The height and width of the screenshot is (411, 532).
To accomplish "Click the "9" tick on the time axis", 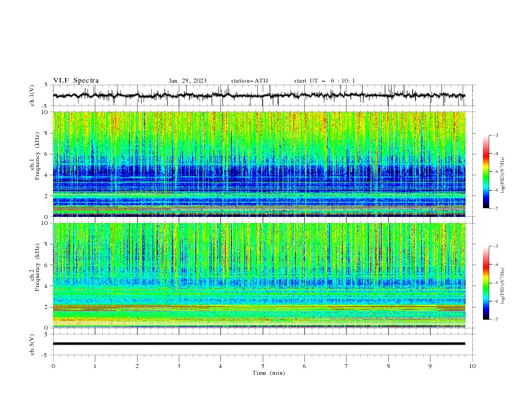I will (x=430, y=366).
